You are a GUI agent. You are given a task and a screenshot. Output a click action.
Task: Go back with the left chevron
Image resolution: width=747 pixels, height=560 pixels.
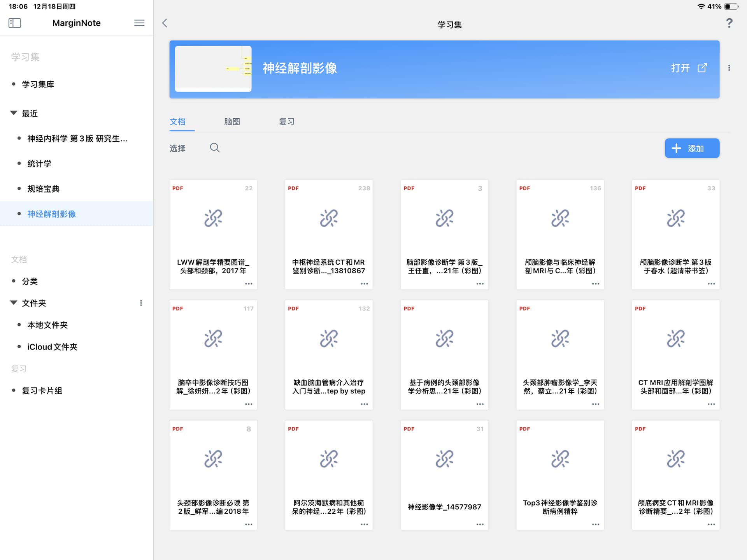[x=165, y=23]
